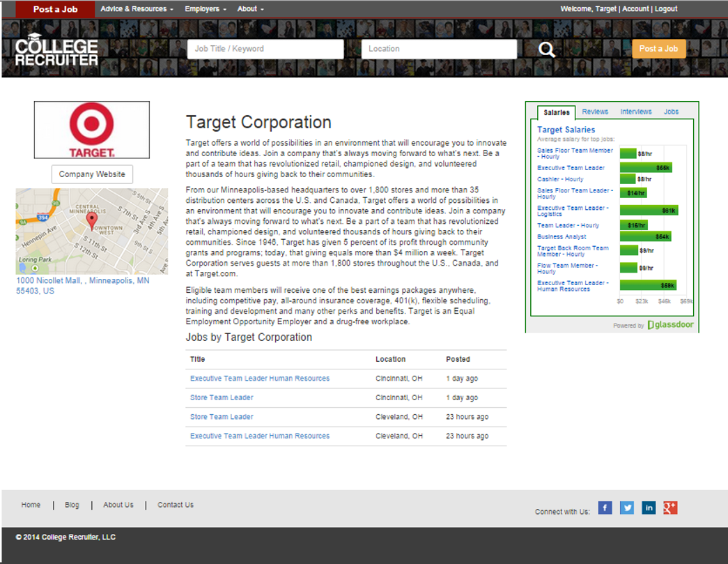Open Executive Team Leader - Logistics salary
This screenshot has width=728, height=564.
tap(573, 211)
